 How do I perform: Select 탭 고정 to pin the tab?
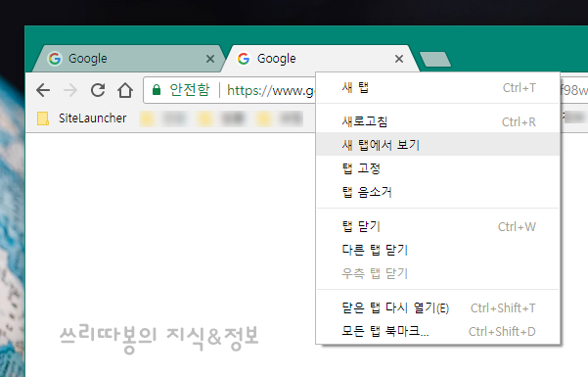pyautogui.click(x=437, y=168)
